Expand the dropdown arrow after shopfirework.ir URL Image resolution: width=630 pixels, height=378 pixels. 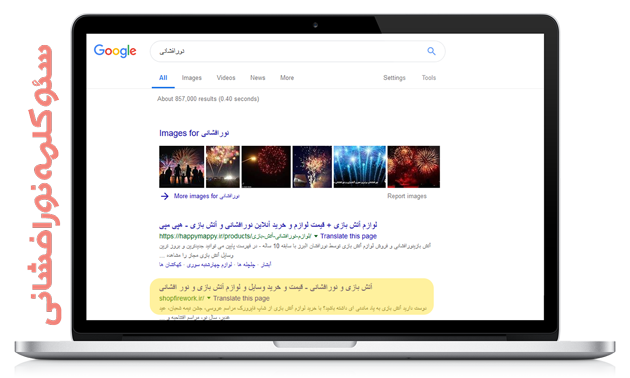tap(209, 298)
